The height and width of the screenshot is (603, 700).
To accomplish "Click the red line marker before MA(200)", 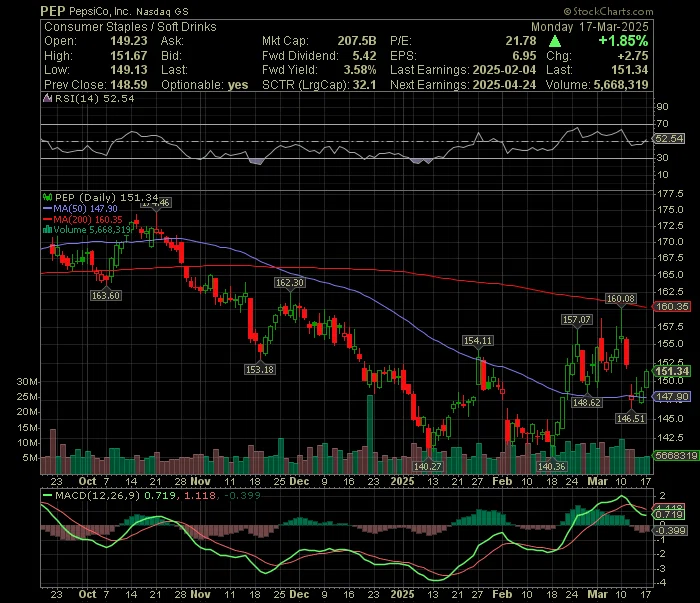I will coord(47,219).
